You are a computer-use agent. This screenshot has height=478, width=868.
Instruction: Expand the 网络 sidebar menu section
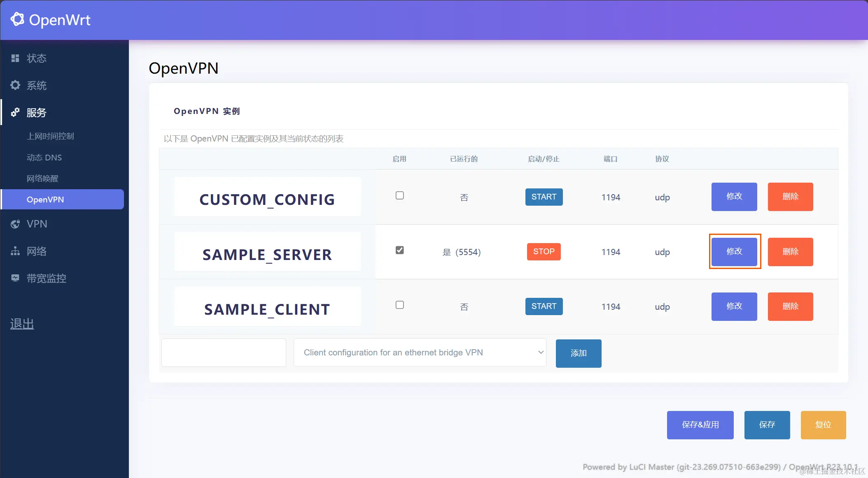37,251
